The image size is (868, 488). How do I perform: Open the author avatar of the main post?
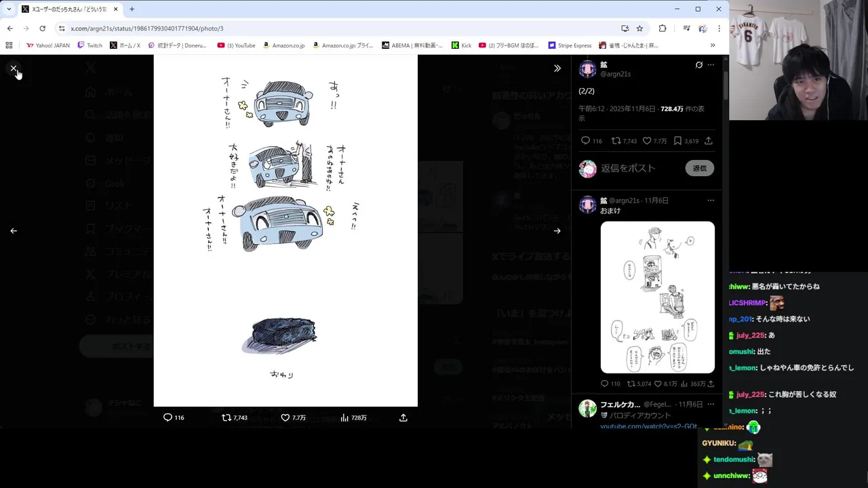tap(588, 69)
